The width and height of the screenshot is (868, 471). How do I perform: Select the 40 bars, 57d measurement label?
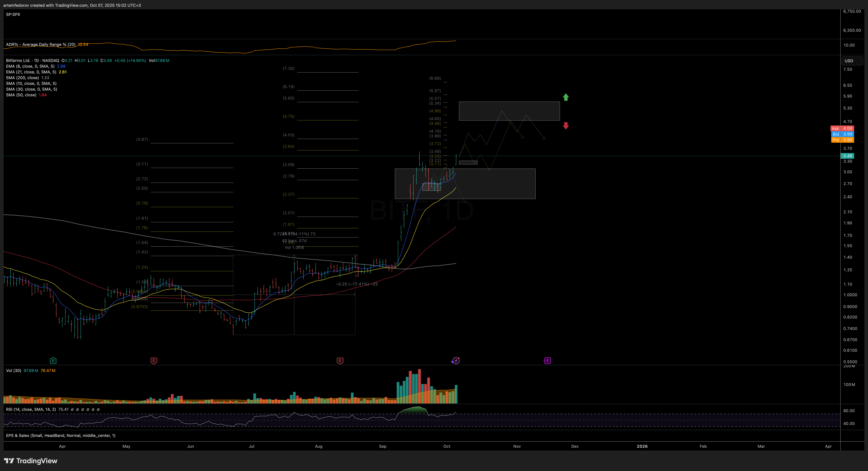pos(294,240)
